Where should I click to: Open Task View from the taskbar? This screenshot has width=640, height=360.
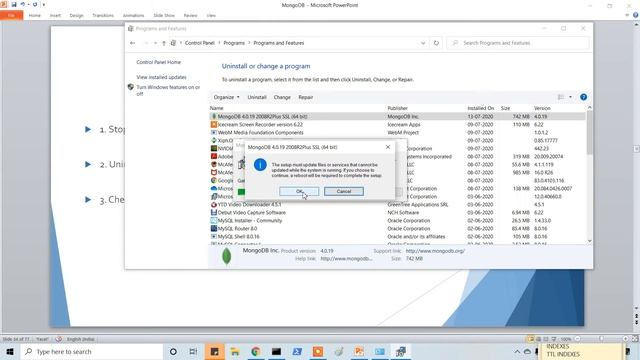click(x=193, y=351)
